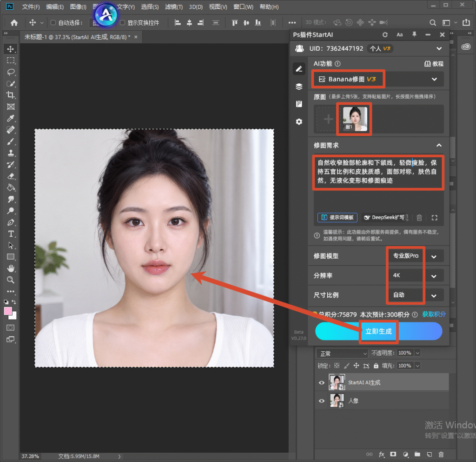
Task: Select the Rectangular Marquee tool
Action: click(x=11, y=60)
